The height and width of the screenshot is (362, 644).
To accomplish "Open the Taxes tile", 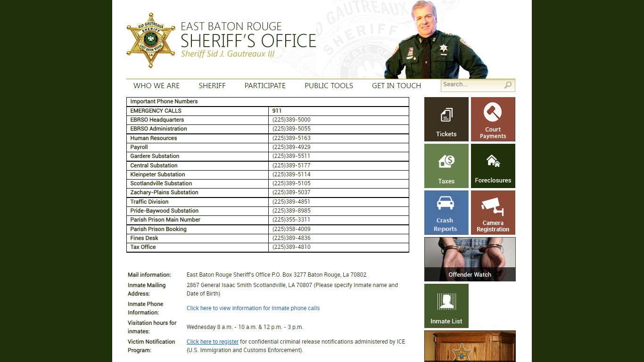I will [x=446, y=166].
